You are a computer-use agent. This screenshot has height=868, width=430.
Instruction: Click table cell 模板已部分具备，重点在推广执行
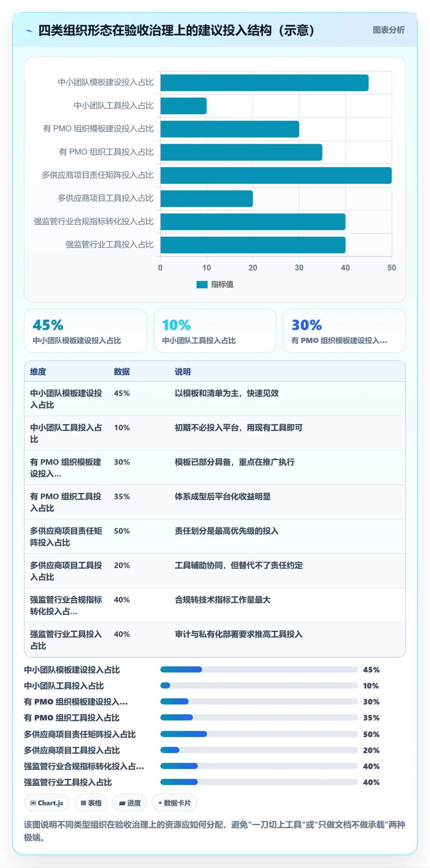[x=234, y=462]
